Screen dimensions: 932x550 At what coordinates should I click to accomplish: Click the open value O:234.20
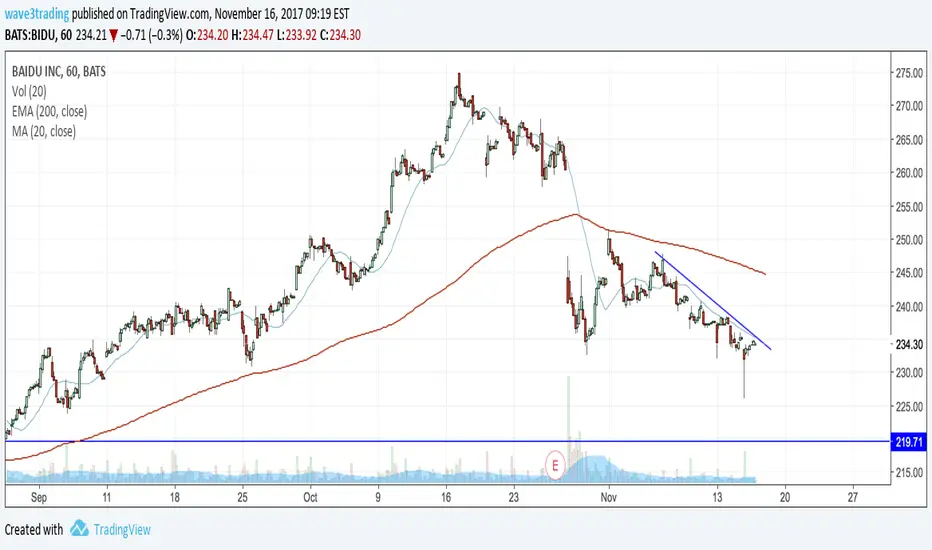point(207,35)
